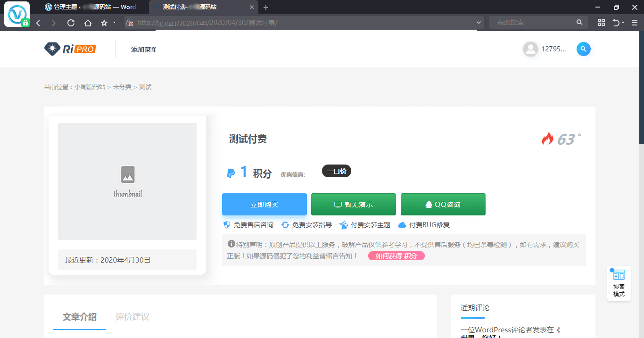The image size is (644, 338).
Task: Switch to the 评价建议 tab
Action: [131, 317]
